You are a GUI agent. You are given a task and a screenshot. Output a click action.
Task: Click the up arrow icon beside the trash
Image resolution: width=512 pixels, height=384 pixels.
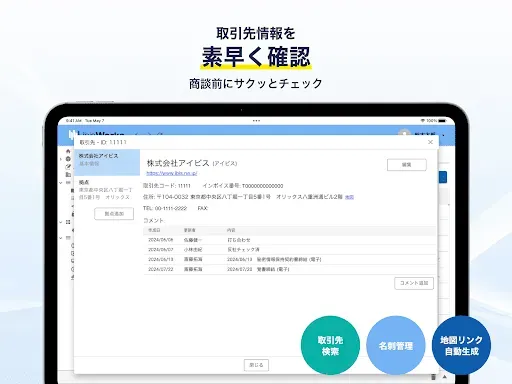(445, 377)
